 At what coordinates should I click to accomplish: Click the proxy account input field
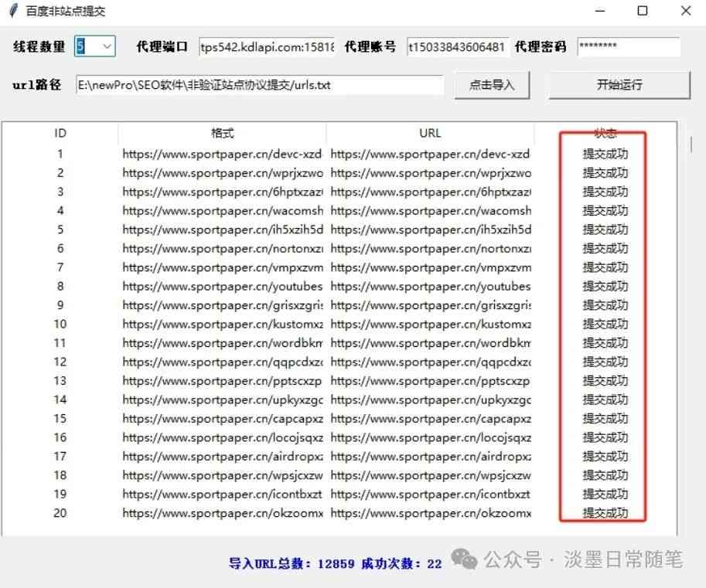[458, 47]
